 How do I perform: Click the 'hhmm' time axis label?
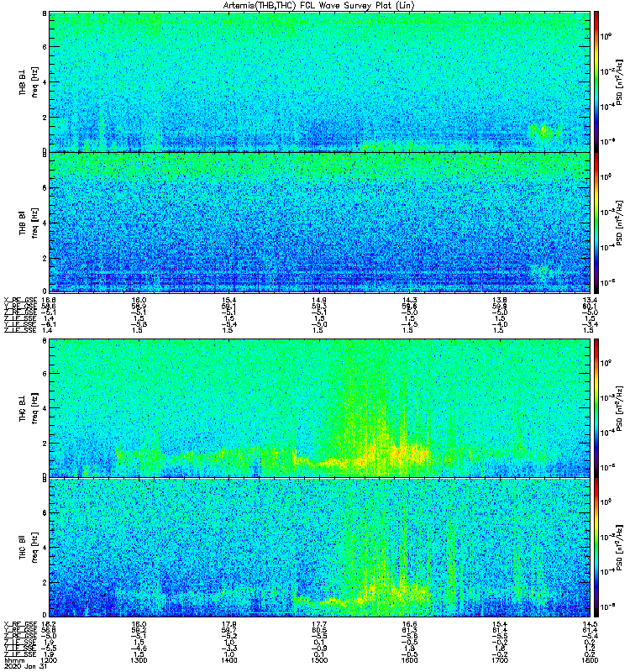[13, 660]
